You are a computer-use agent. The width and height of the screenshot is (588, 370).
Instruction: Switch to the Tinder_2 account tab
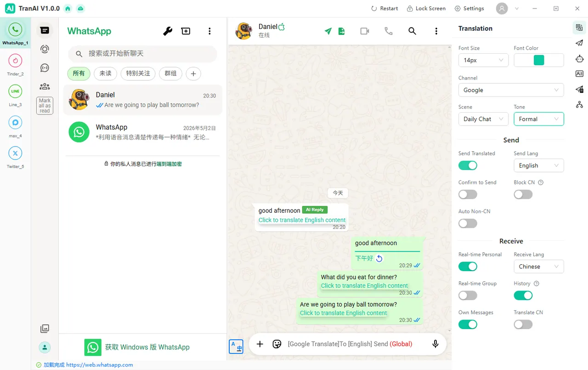[x=15, y=64]
